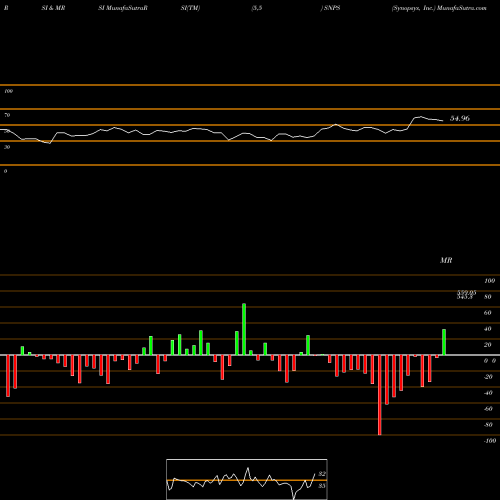Click the RSI axis label 70
Image resolution: width=500 pixels, height=500 pixels.
(x=7, y=115)
